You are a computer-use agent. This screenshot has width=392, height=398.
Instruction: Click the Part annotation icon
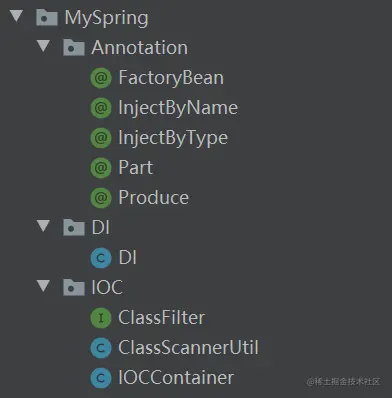[x=101, y=168]
